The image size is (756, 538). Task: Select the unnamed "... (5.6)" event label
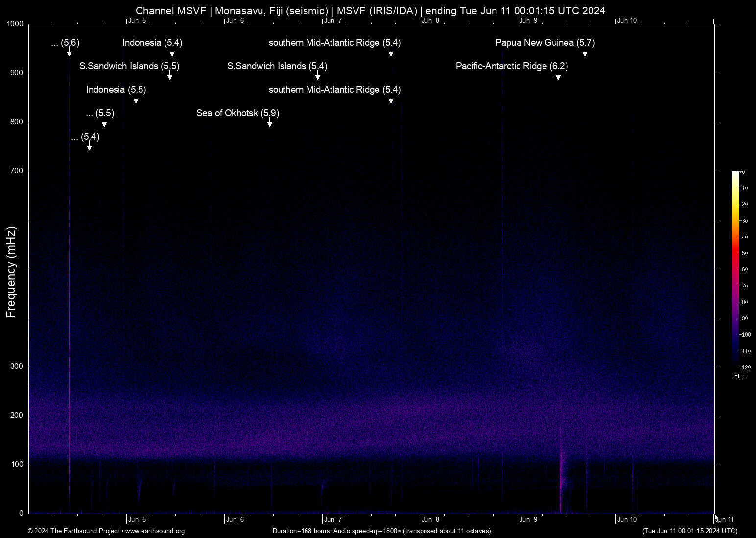(x=65, y=43)
